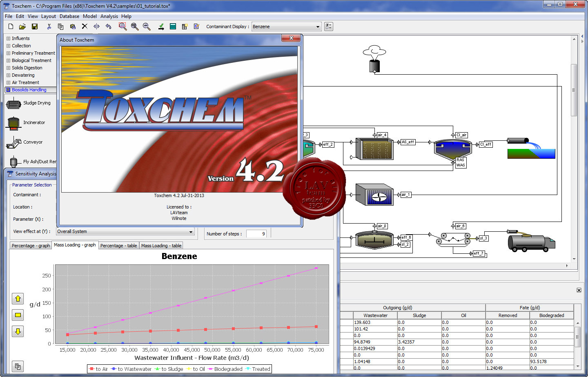588x377 pixels.
Task: Open the Analysis menu
Action: (109, 16)
